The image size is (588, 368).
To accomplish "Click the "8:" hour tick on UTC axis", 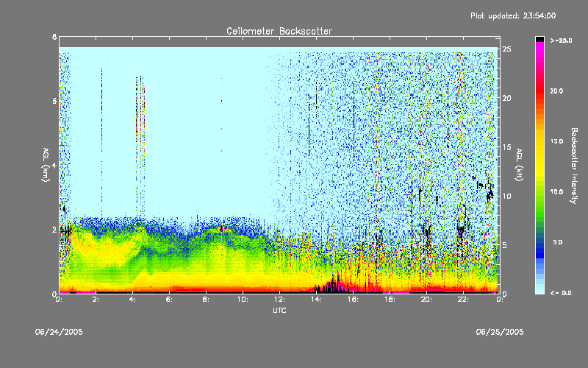I will point(207,300).
